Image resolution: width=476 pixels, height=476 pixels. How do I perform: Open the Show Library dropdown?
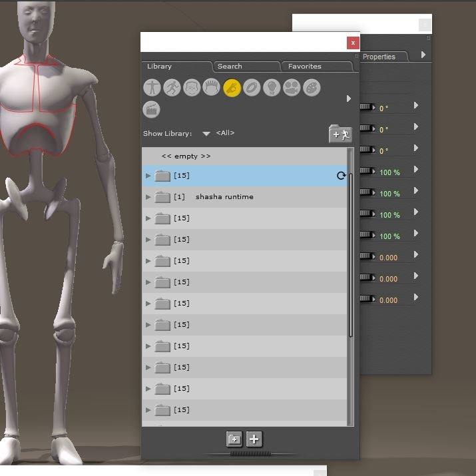coord(206,134)
